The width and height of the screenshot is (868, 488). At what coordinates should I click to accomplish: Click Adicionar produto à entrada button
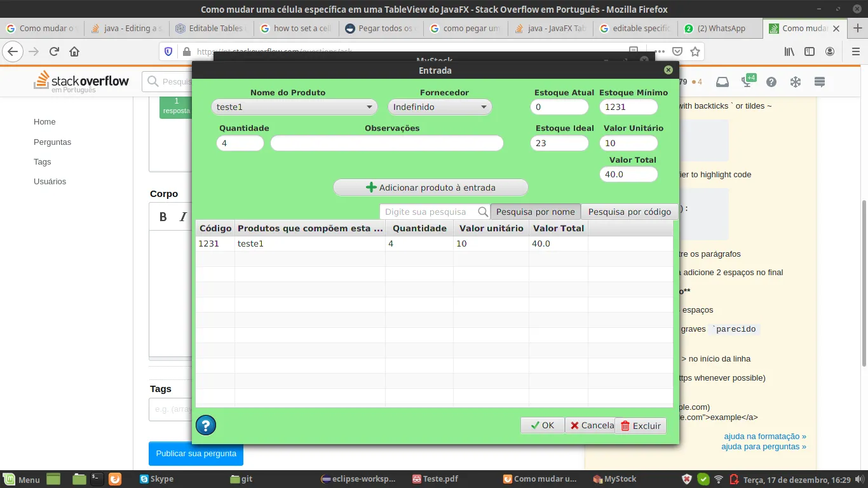click(x=431, y=187)
